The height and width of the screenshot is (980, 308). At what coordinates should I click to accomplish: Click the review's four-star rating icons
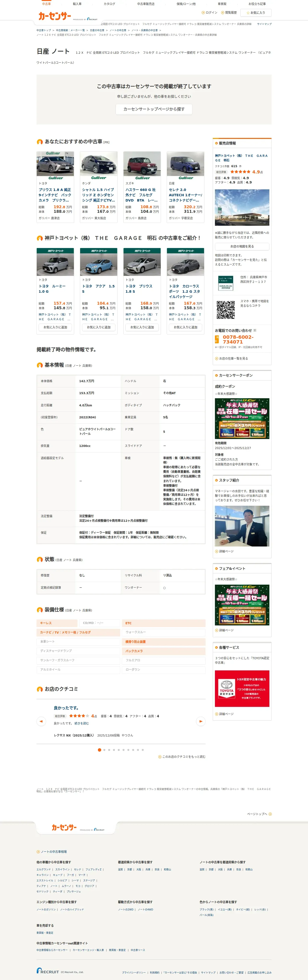point(79,716)
